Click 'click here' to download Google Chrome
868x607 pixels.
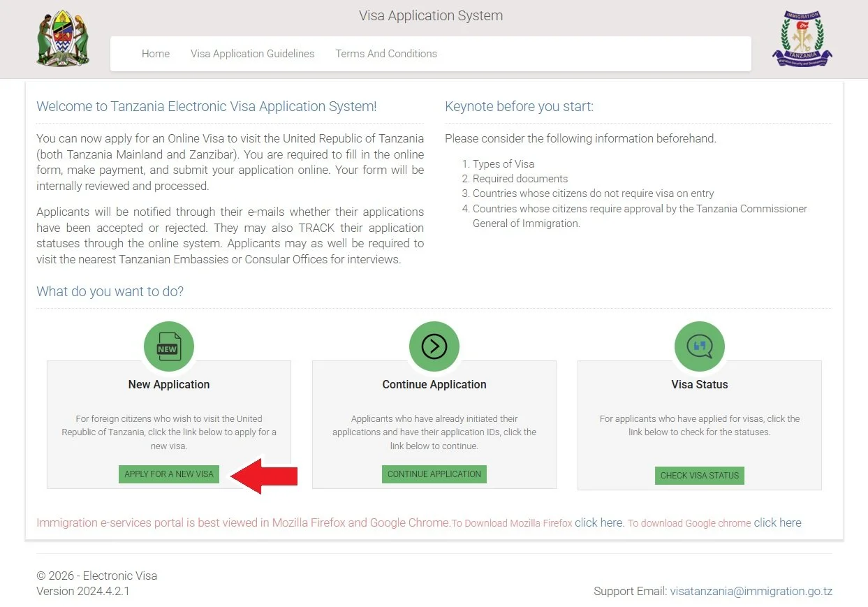tap(777, 522)
